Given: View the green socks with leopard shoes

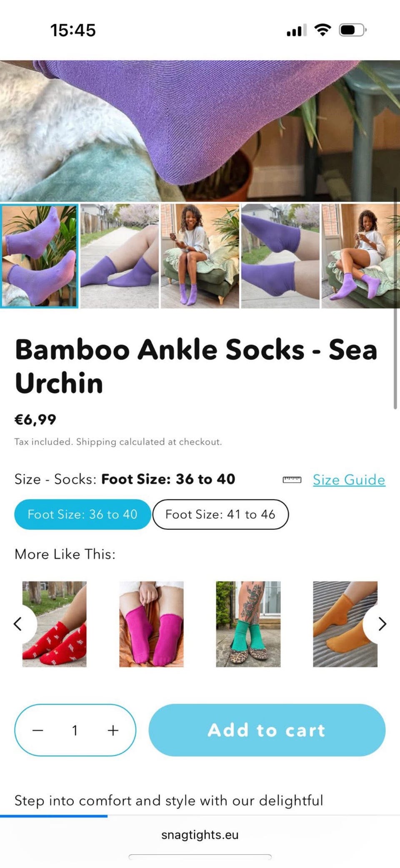Looking at the screenshot, I should [x=248, y=624].
